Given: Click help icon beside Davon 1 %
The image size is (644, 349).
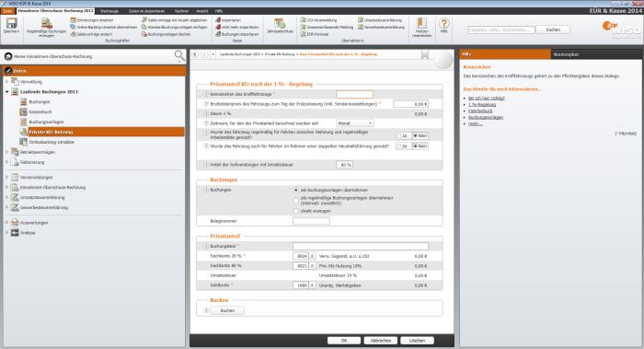Looking at the screenshot, I should click(x=206, y=113).
